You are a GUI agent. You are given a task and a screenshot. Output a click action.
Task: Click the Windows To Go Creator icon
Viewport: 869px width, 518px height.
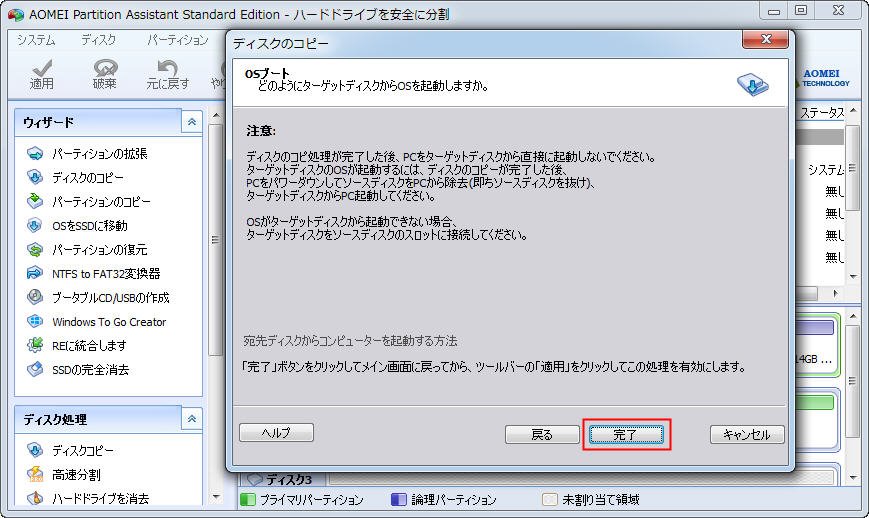coord(35,321)
